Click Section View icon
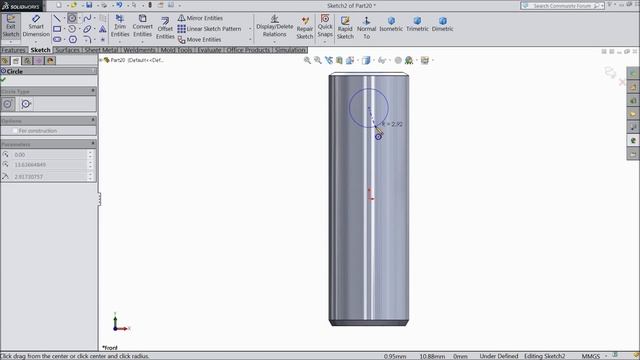 coord(339,60)
